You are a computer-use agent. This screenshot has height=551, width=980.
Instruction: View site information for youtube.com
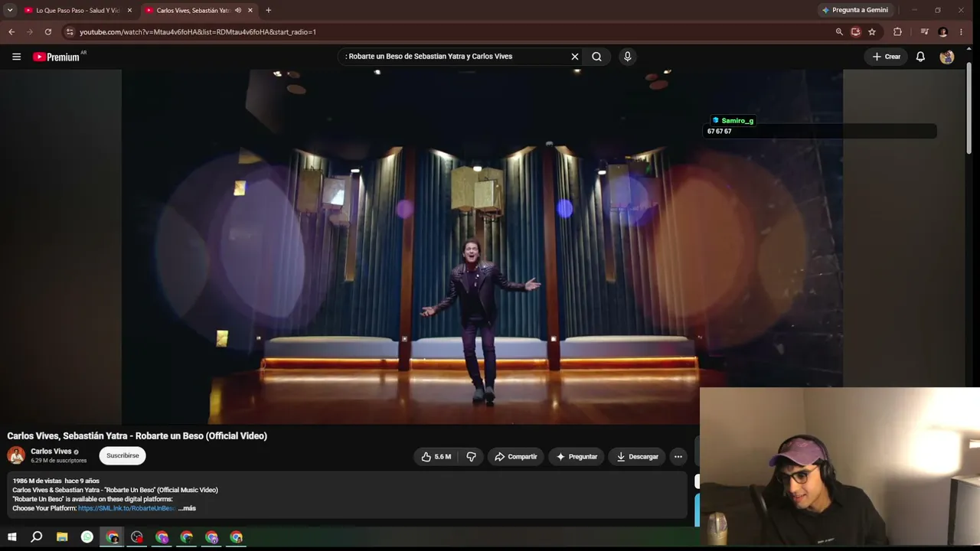70,32
